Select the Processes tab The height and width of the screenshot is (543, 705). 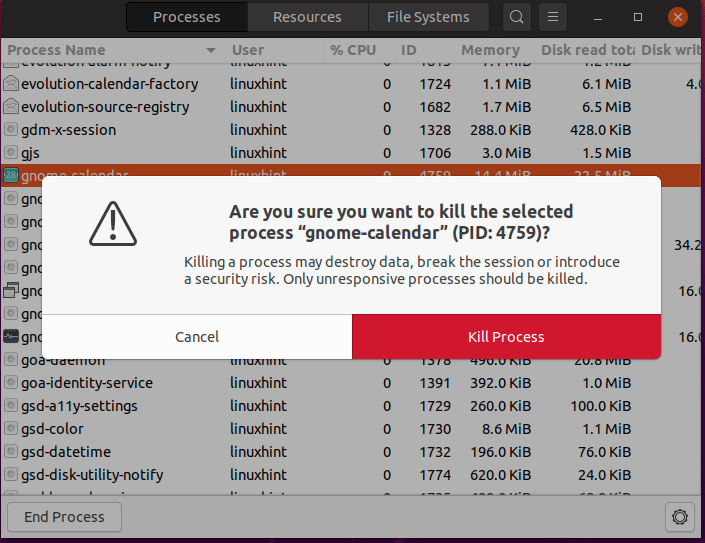point(187,17)
